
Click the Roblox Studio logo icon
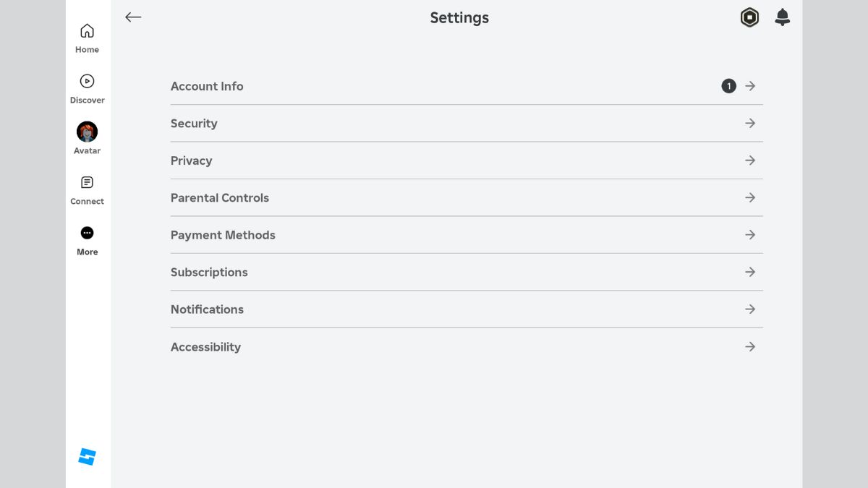point(87,457)
